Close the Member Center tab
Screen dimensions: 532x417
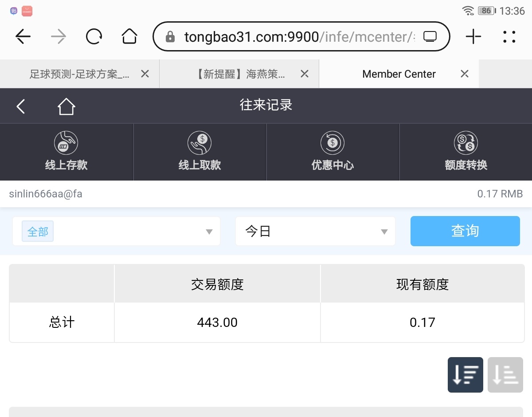tap(464, 74)
